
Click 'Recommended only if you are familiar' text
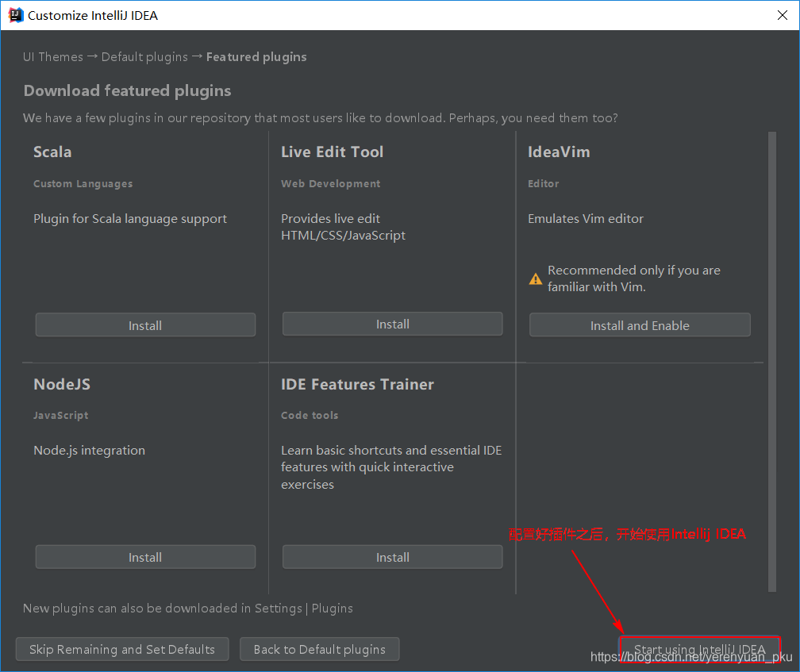coord(634,278)
